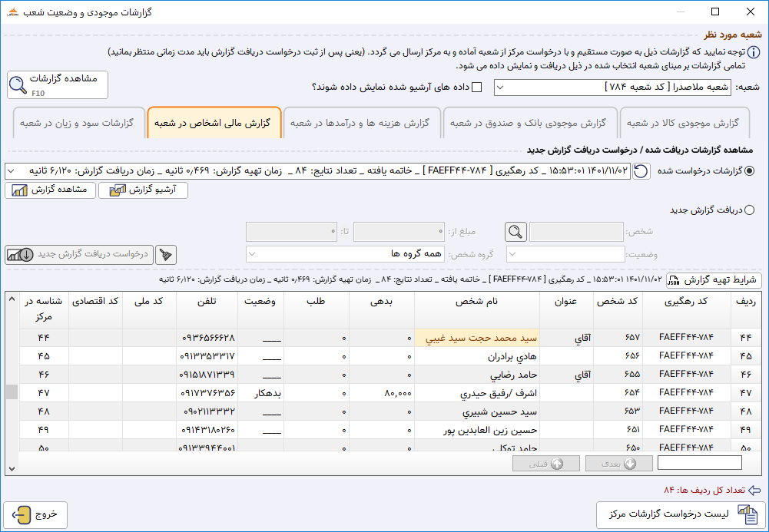Select the cell سید محمد حجت سید غیبی
769x532 pixels.
477,338
